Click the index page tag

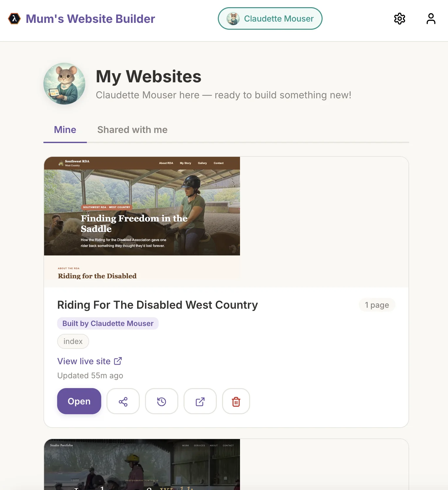coord(73,341)
